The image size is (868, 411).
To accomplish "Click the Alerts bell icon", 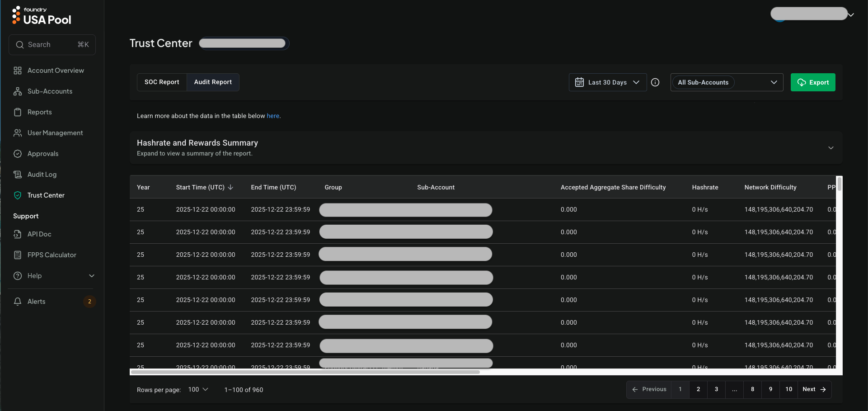I will point(18,302).
